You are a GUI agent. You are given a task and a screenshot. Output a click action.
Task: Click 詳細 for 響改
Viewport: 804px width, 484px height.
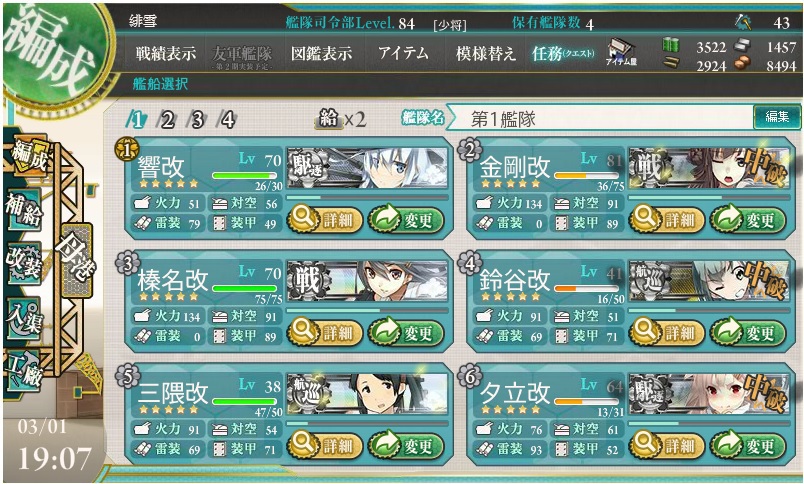pos(326,220)
